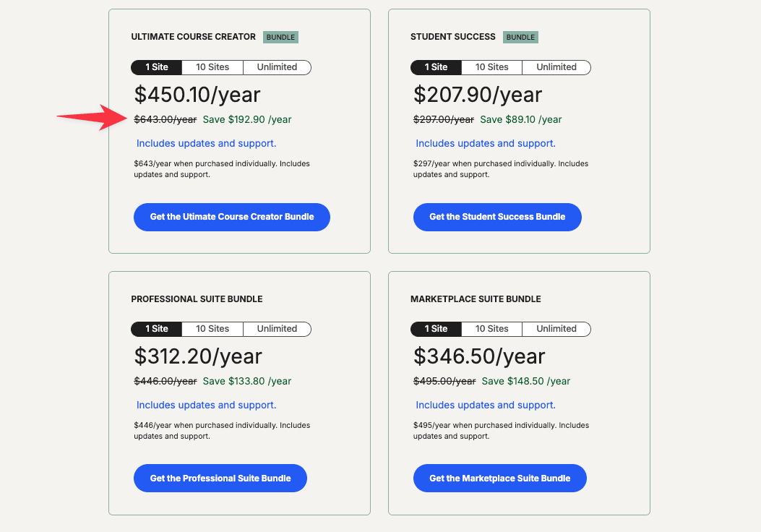Screen dimensions: 761x532
Task: Click the $450.10/year price text
Action: coord(195,94)
